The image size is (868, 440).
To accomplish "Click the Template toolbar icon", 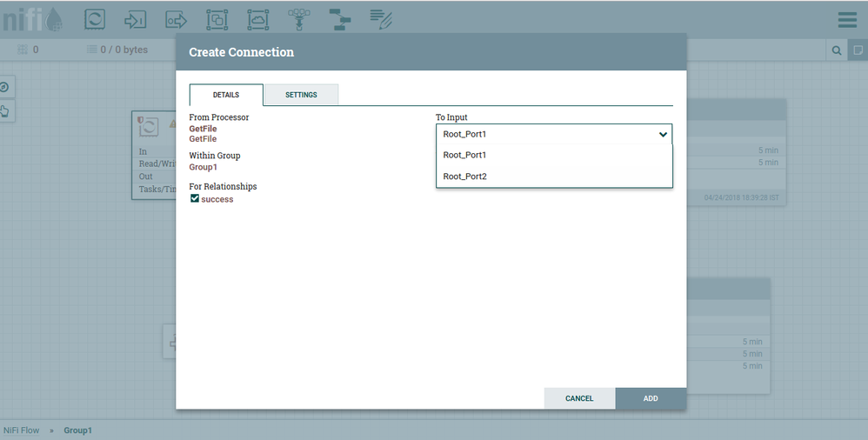I will [340, 19].
